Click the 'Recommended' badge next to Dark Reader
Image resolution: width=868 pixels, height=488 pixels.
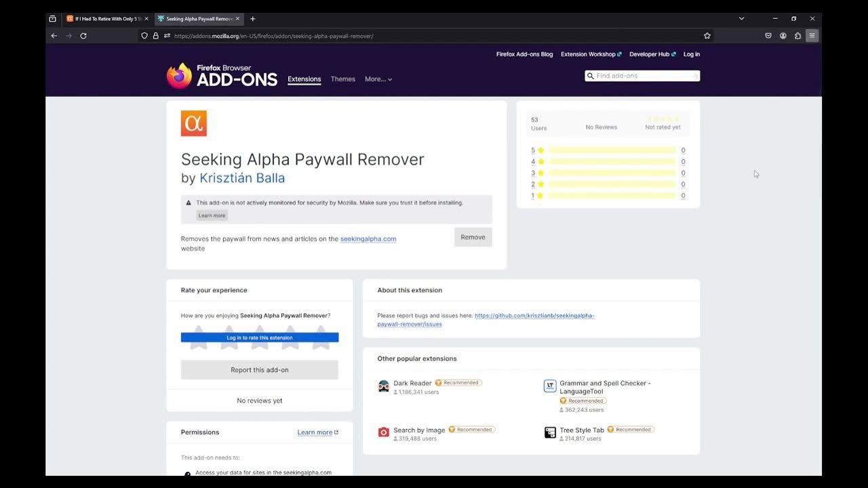(458, 383)
